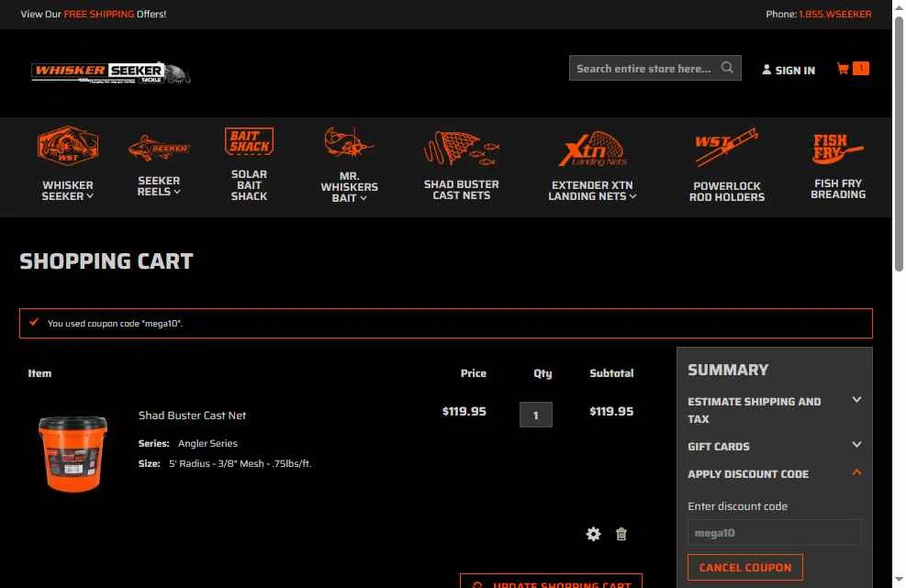906x588 pixels.
Task: Click the "Angler Series" text
Action: pos(207,444)
